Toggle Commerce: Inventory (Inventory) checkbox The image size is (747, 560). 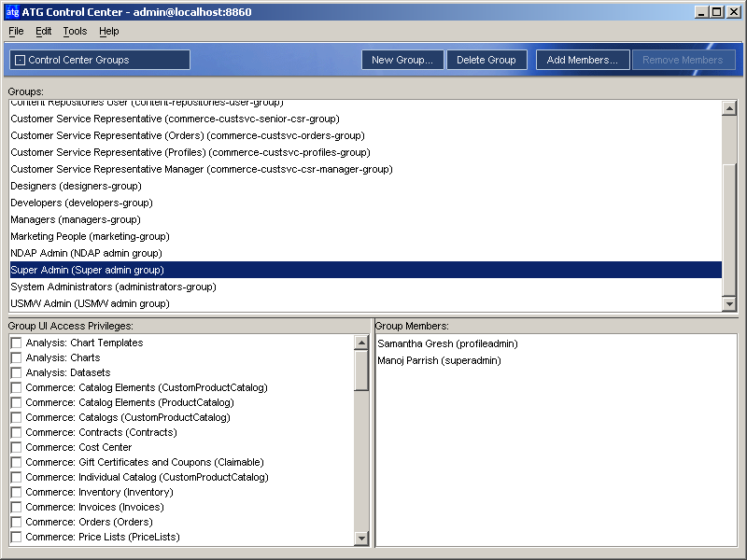[16, 492]
